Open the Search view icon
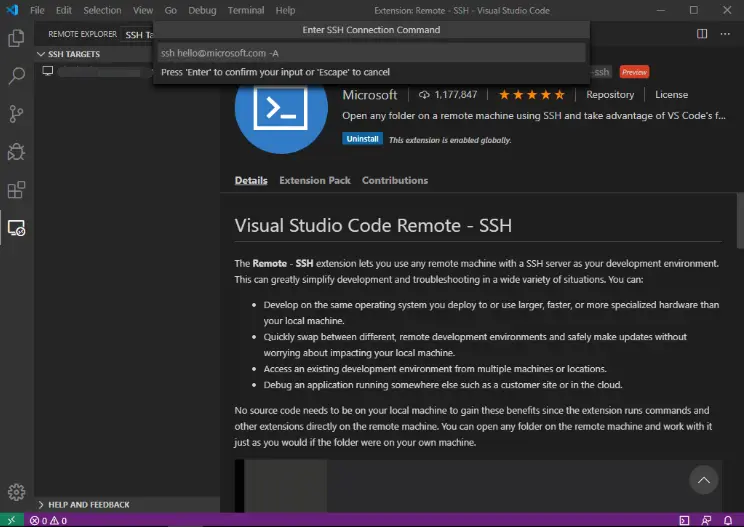744x527 pixels. [16, 76]
